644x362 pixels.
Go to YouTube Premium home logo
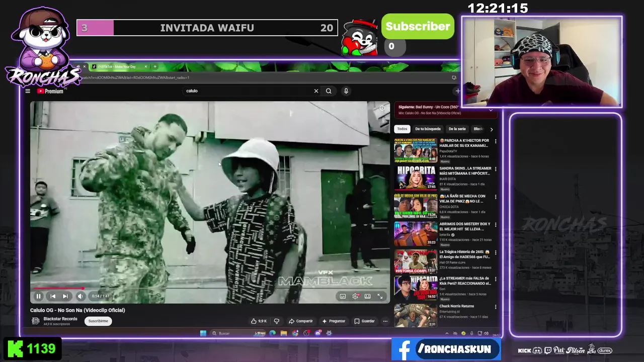point(50,91)
